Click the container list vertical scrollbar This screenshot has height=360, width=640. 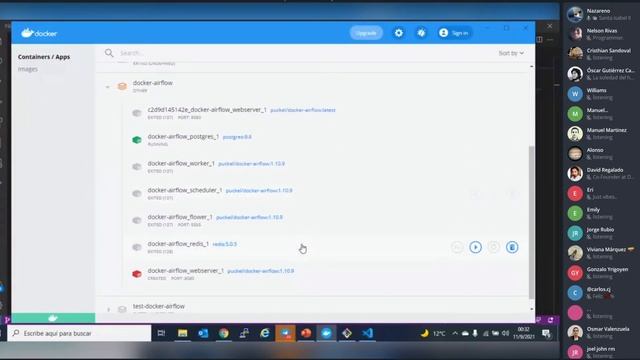tap(531, 222)
